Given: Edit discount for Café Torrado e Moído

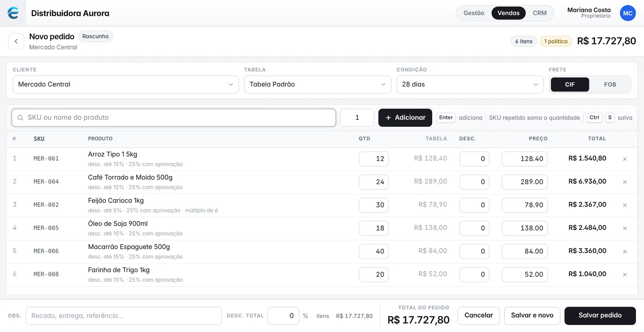Looking at the screenshot, I should (474, 182).
